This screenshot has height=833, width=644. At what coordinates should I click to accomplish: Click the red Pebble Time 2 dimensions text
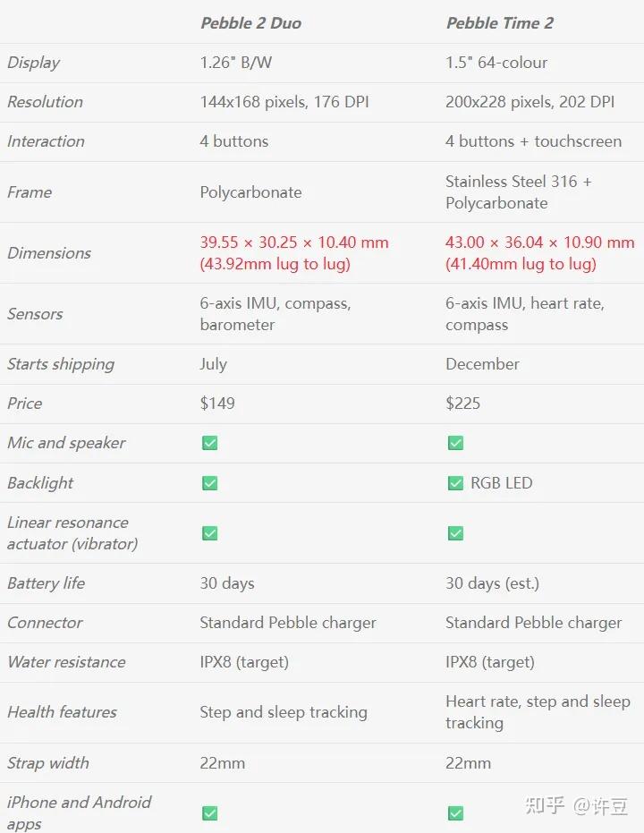tap(539, 253)
